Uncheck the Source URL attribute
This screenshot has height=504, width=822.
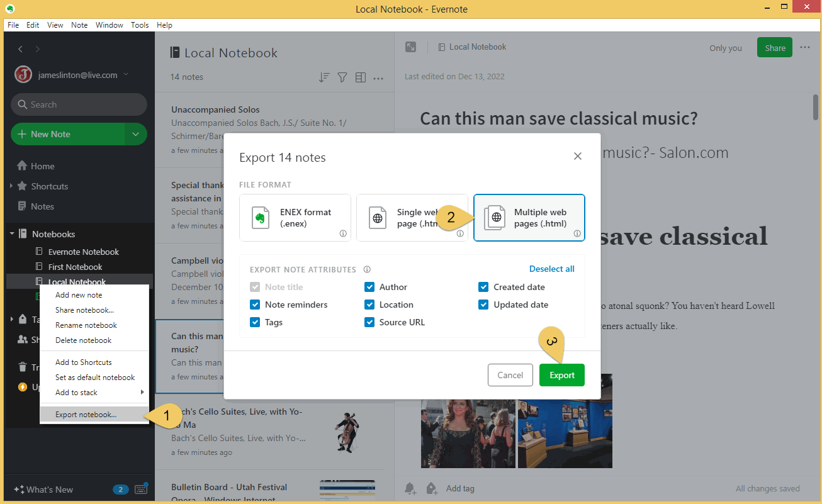tap(369, 322)
